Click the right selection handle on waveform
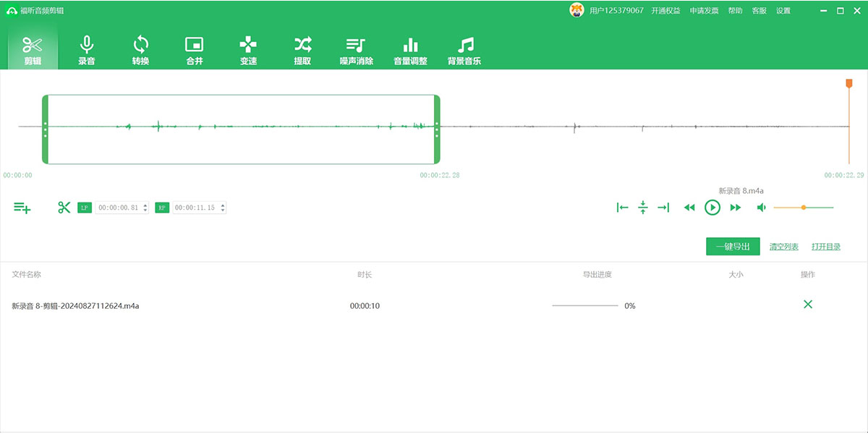Image resolution: width=868 pixels, height=434 pixels. 437,129
